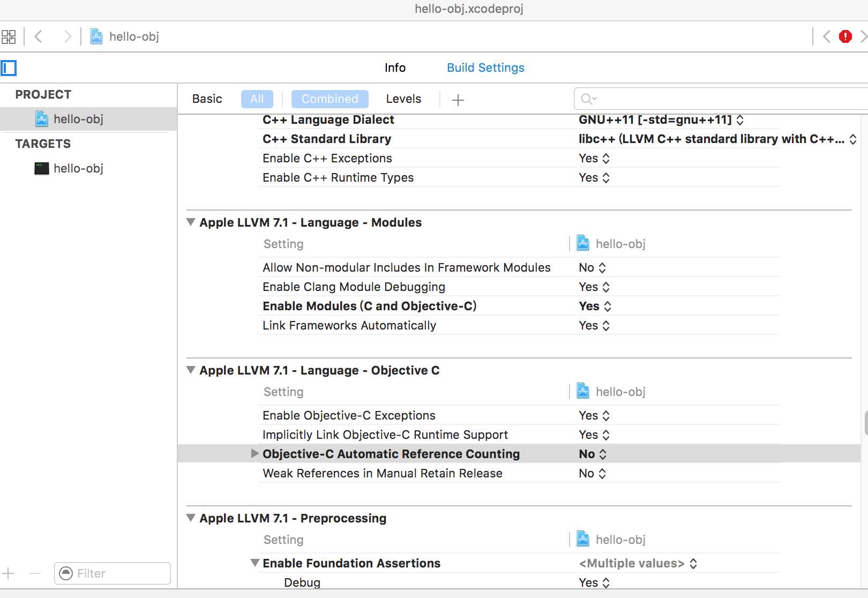
Task: Change the Debug Foundation Assertions value
Action: tap(594, 582)
